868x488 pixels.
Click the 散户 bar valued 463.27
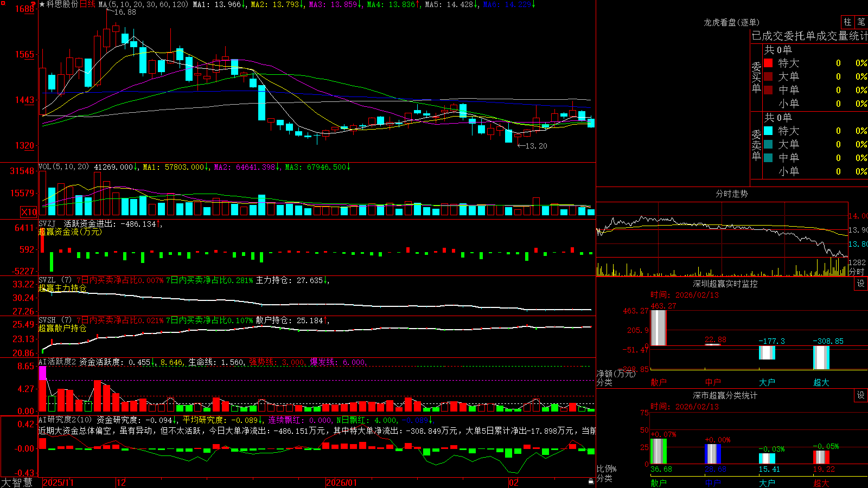tap(659, 328)
